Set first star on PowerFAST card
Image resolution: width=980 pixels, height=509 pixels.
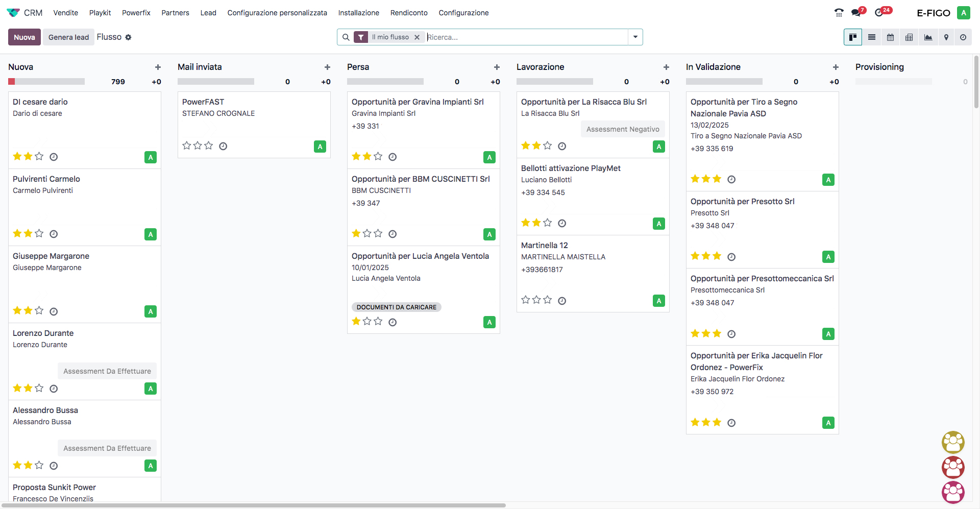186,146
